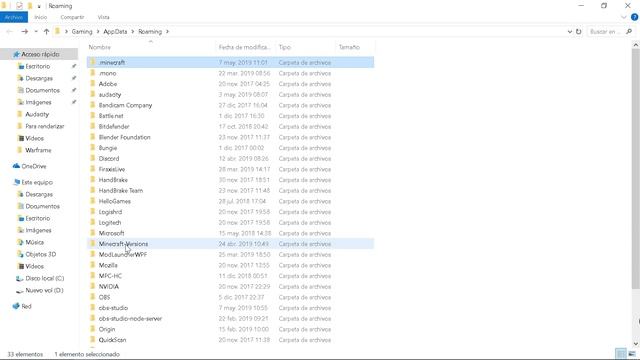Image resolution: width=640 pixels, height=360 pixels.
Task: Open the help question mark icon
Action: [635, 17]
